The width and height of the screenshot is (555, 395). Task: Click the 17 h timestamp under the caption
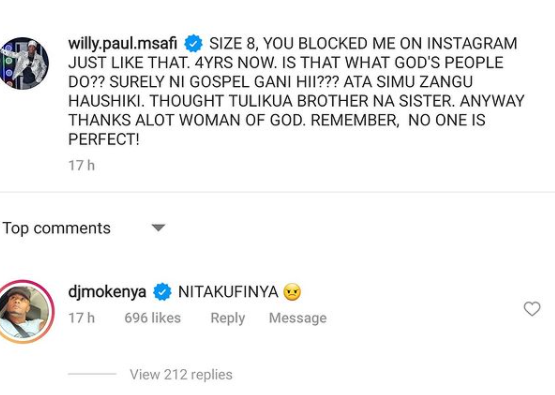(x=81, y=165)
